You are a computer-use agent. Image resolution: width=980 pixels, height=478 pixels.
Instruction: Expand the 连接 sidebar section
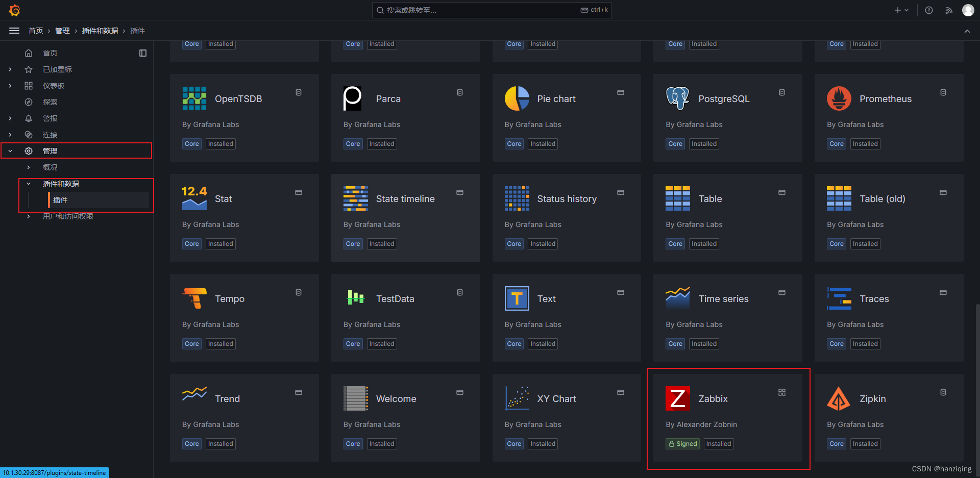(10, 135)
